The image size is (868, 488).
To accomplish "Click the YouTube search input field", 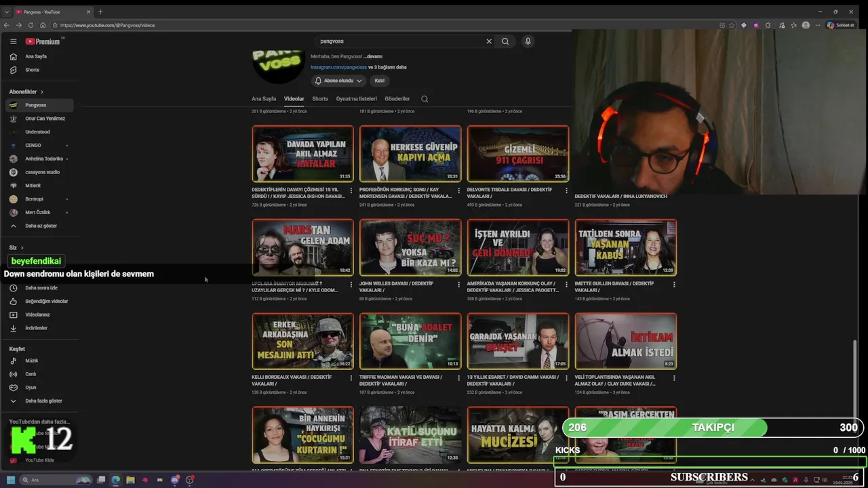I will tap(400, 41).
